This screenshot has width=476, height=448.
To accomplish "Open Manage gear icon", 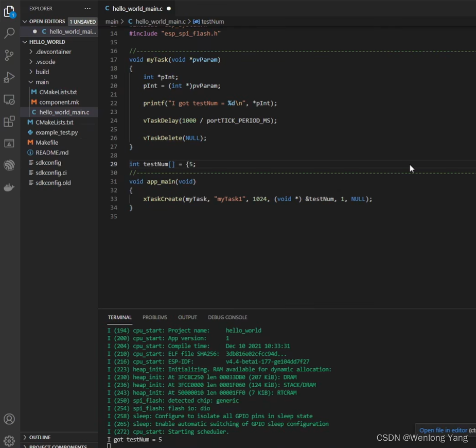I will tap(9, 441).
